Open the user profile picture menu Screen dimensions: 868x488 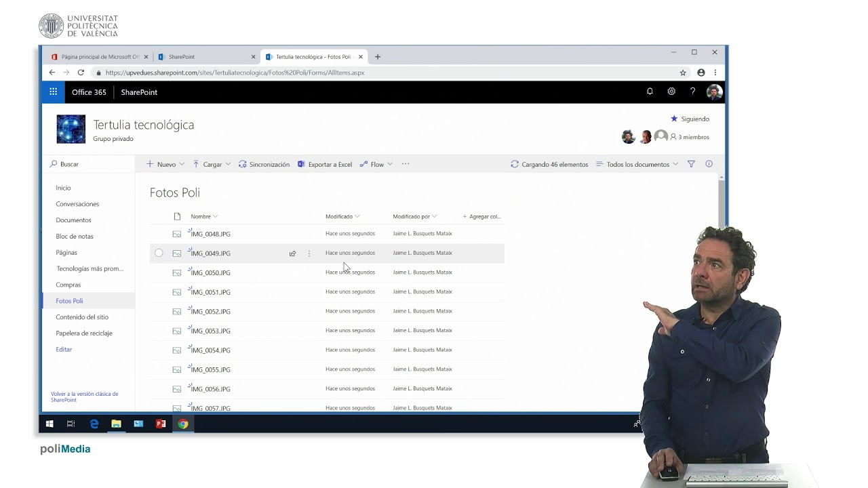[x=714, y=91]
